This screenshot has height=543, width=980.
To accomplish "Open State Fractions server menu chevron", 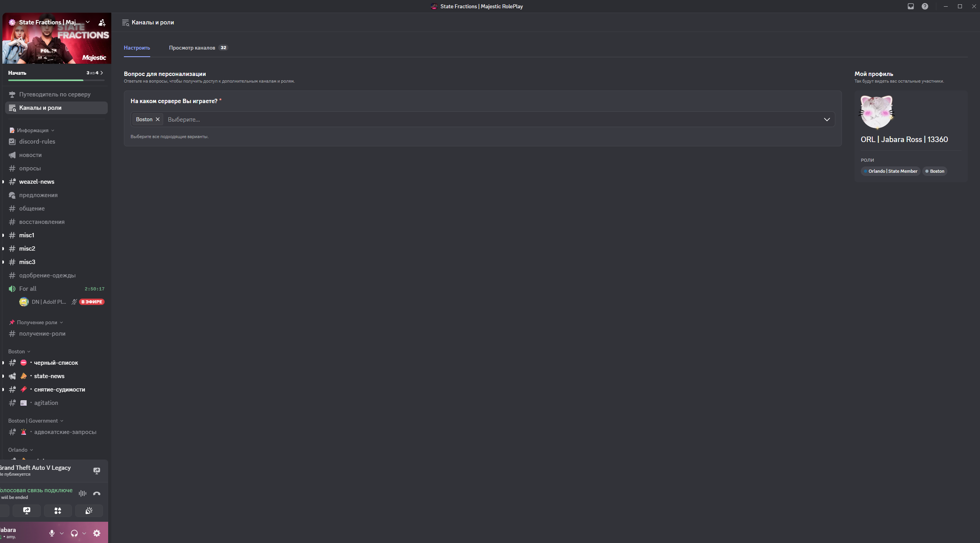I will coord(88,22).
